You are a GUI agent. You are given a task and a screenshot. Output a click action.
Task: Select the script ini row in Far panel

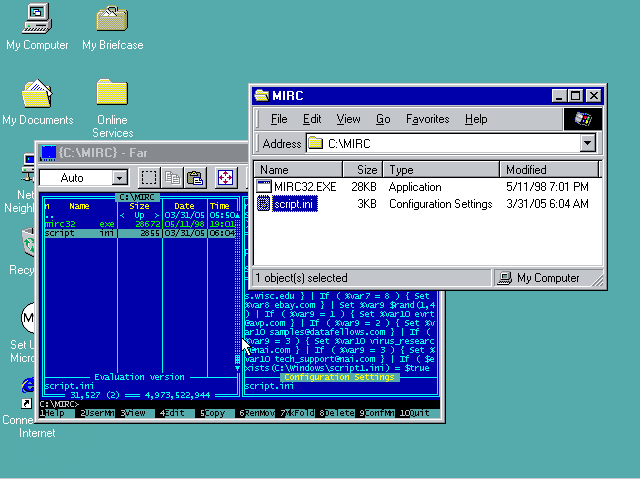(140, 233)
